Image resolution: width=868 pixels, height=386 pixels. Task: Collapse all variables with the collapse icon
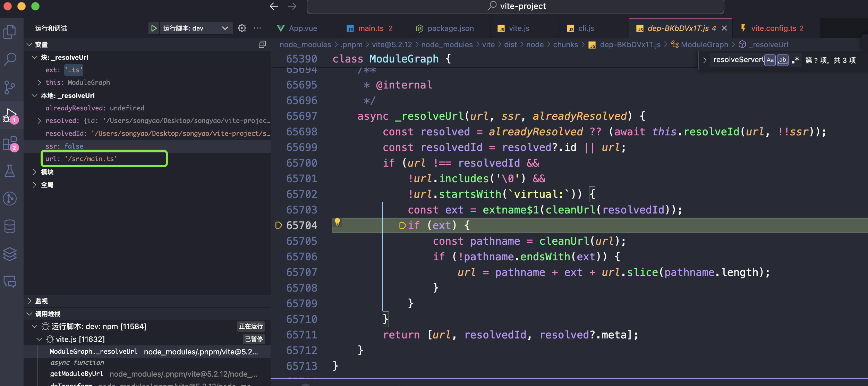click(262, 44)
